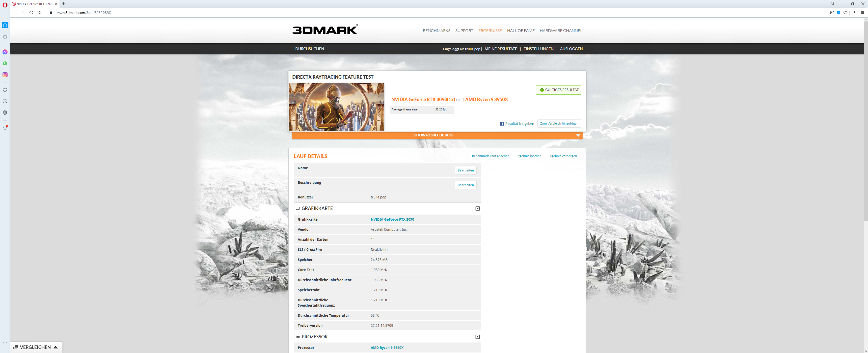
Task: Click the 3DMark logo
Action: pos(325,30)
